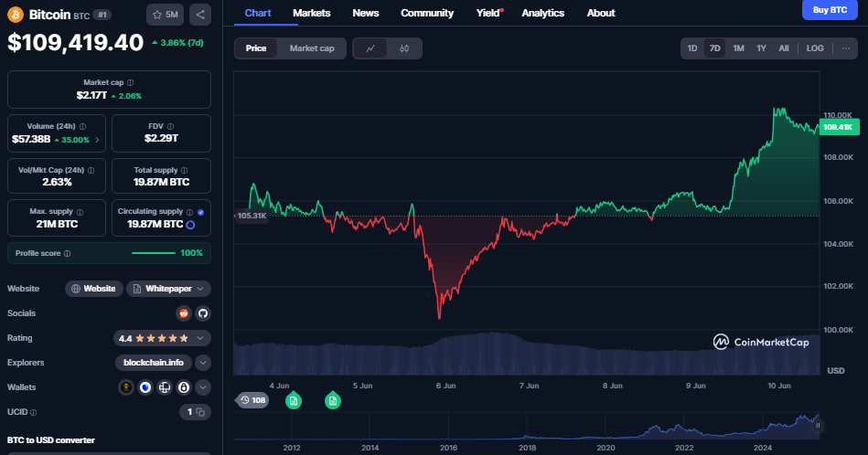The image size is (868, 455).
Task: Select the first wallet icon
Action: 126,387
